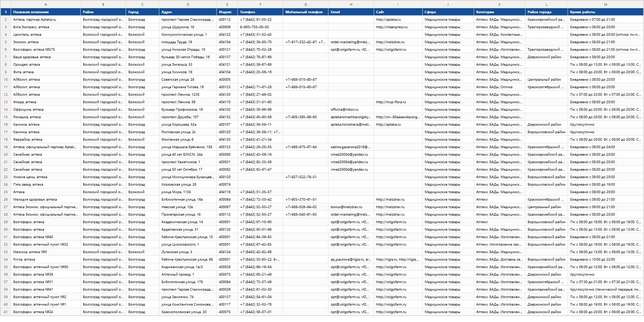The width and height of the screenshot is (644, 322).
Task: Click the 'Ригла, аптека' cell
Action: (46, 260)
